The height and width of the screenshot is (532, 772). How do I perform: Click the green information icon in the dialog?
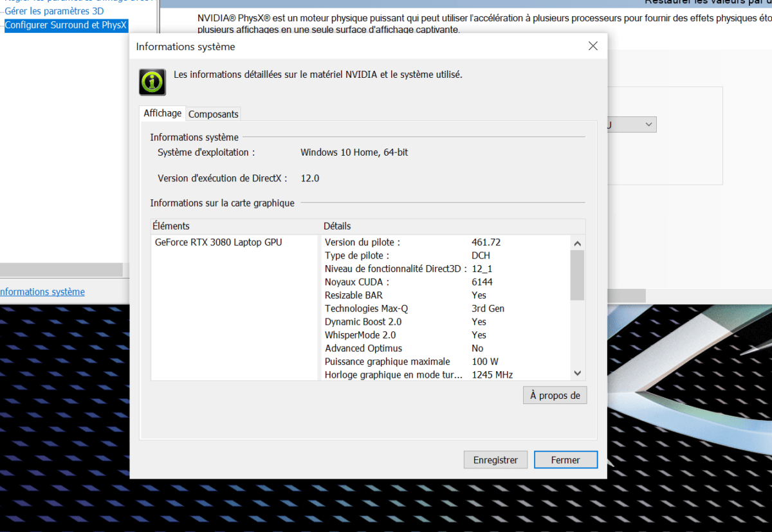[x=152, y=82]
